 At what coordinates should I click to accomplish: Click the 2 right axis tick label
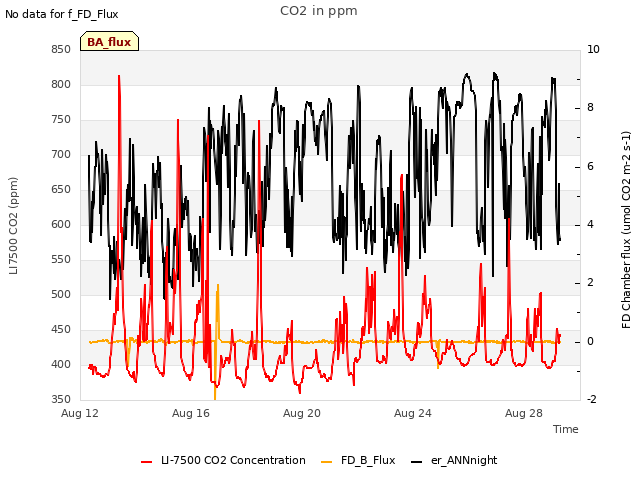(590, 283)
